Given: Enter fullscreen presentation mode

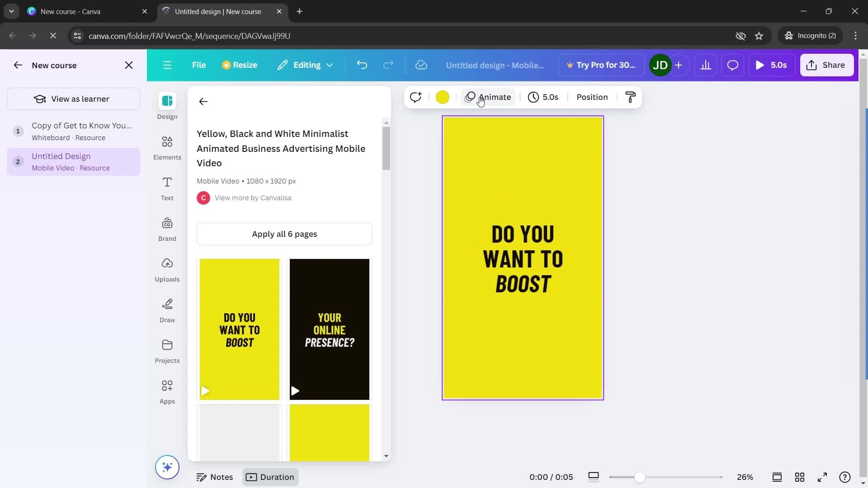Looking at the screenshot, I should tap(822, 477).
